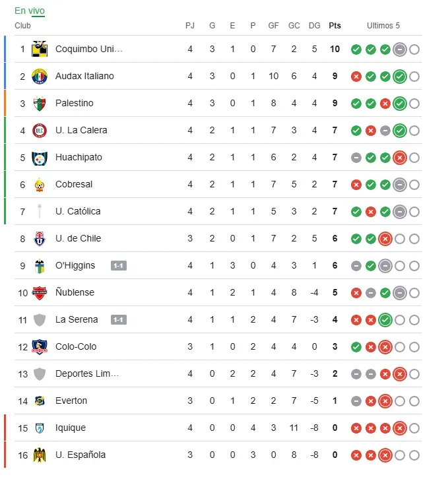Click the Pts column header
This screenshot has width=448, height=481.
335,26
